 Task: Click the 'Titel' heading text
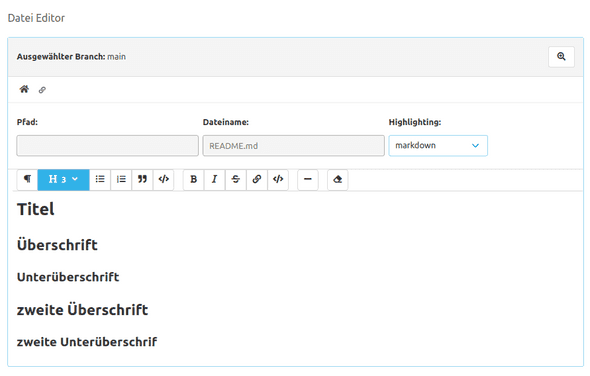pyautogui.click(x=36, y=209)
